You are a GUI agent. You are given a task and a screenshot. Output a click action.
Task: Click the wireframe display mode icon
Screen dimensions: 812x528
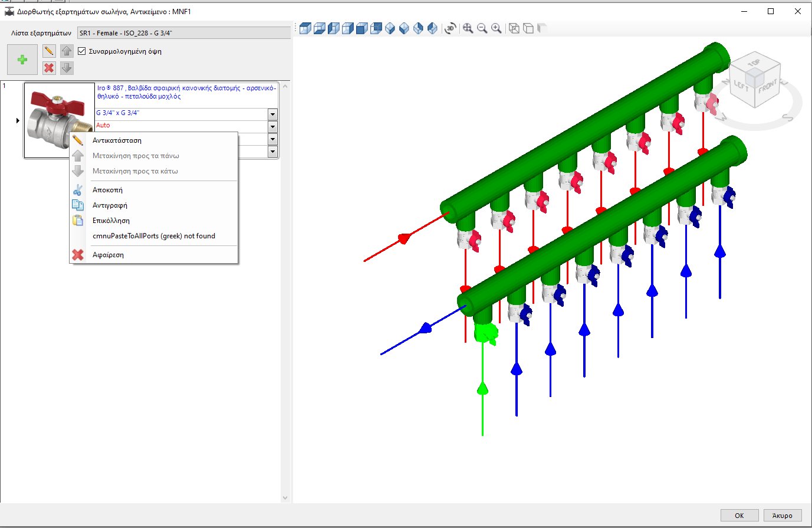click(x=514, y=28)
